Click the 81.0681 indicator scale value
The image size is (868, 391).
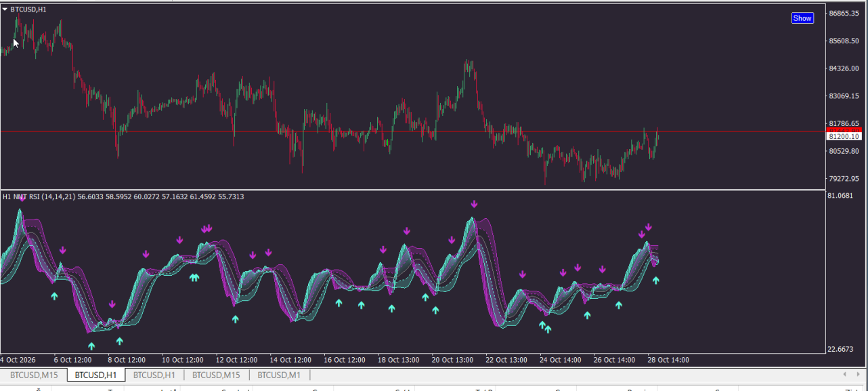click(x=841, y=196)
